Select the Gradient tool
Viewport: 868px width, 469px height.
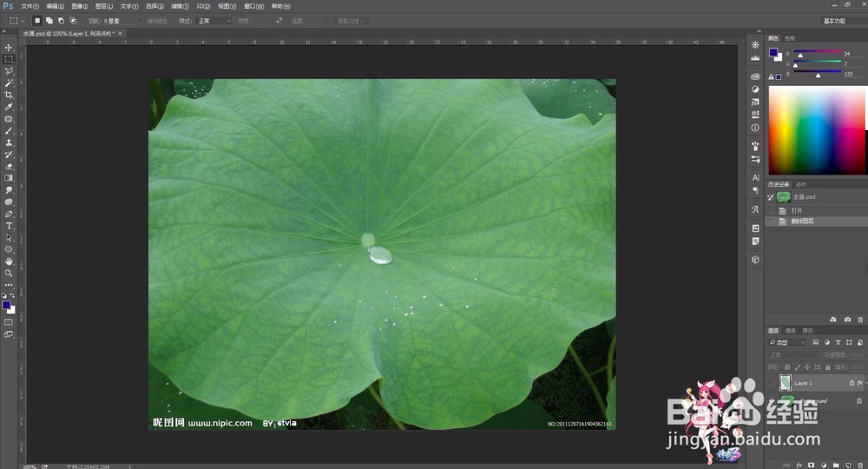point(9,178)
